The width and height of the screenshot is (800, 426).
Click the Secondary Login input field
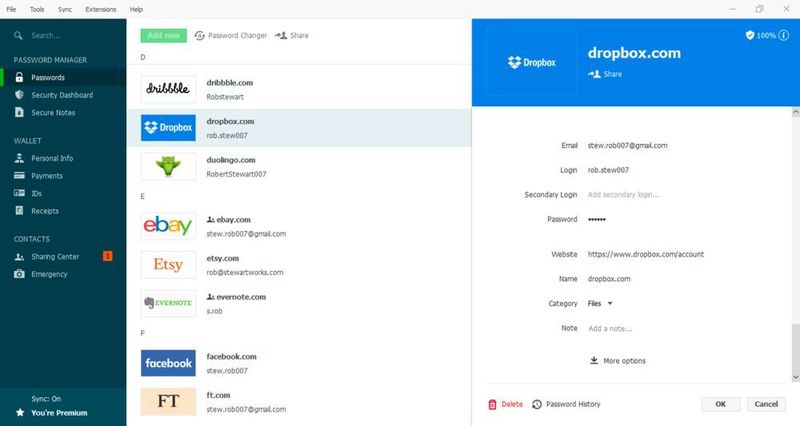point(623,194)
